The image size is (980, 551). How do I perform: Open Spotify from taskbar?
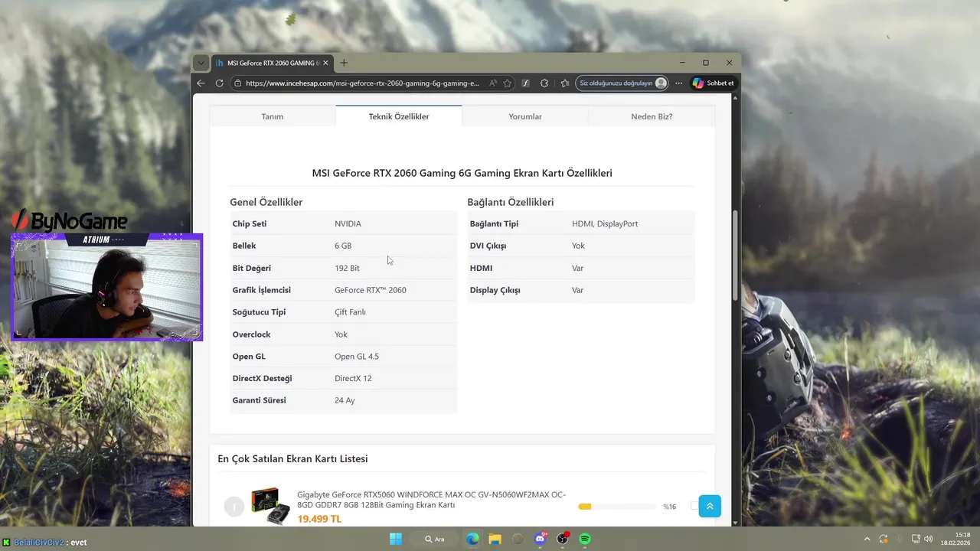tap(585, 539)
